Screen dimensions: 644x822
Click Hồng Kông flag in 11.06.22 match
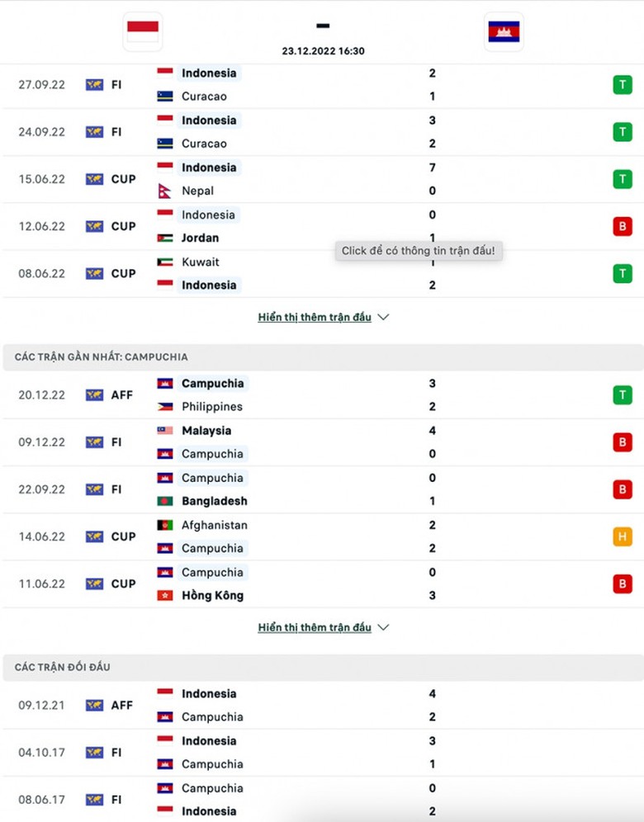165,595
